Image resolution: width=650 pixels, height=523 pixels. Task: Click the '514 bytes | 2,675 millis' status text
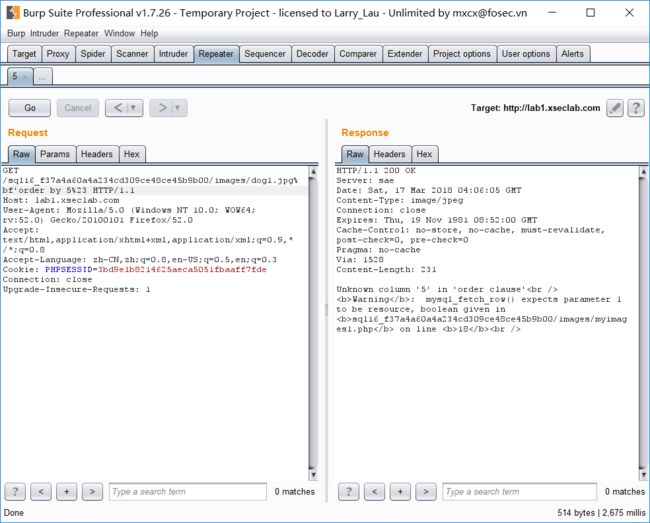coord(601,513)
